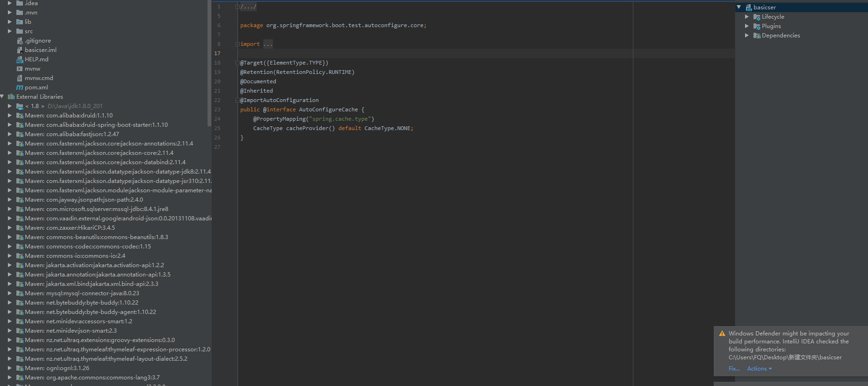Select jakarta.activation-api:1.2.2 library entry

(x=94, y=265)
